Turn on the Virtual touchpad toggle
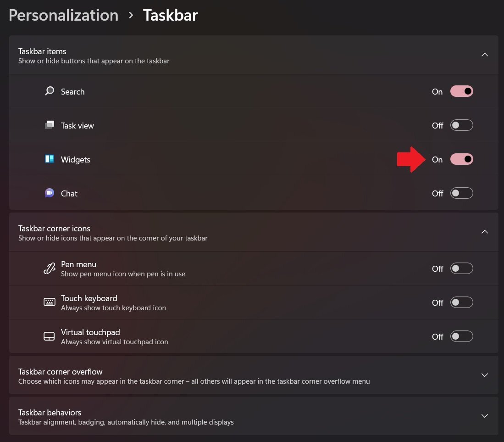504x442 pixels. pos(461,336)
